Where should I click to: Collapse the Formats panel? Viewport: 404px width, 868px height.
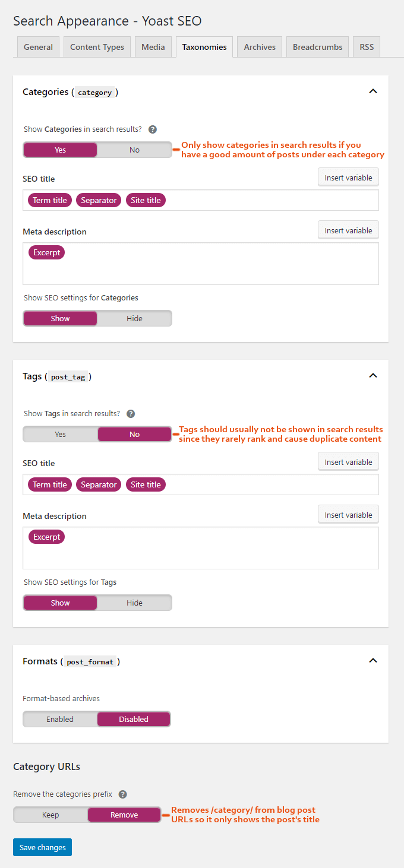(373, 660)
